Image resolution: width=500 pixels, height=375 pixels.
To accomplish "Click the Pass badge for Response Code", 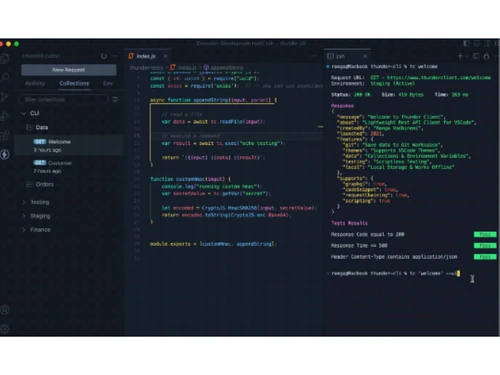I will (485, 234).
